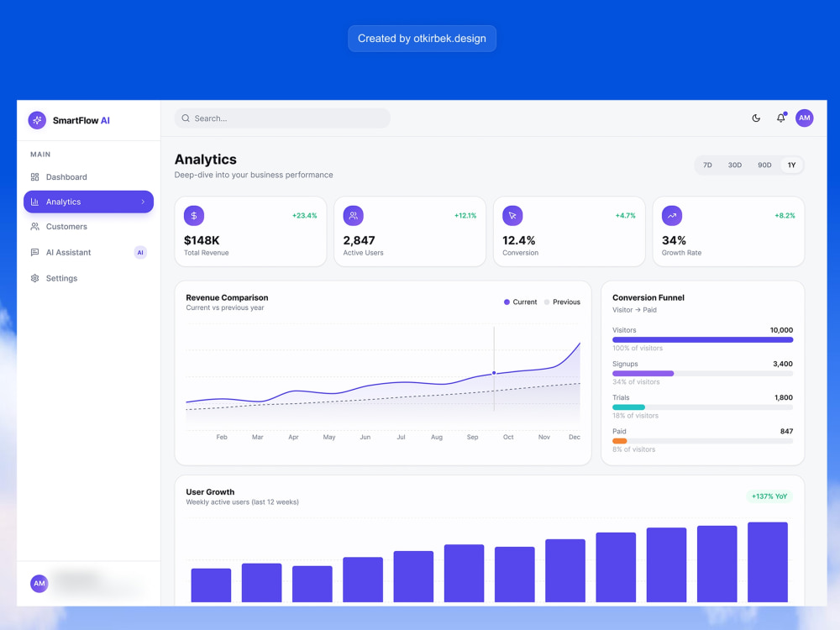Open the Settings menu item

coord(88,278)
